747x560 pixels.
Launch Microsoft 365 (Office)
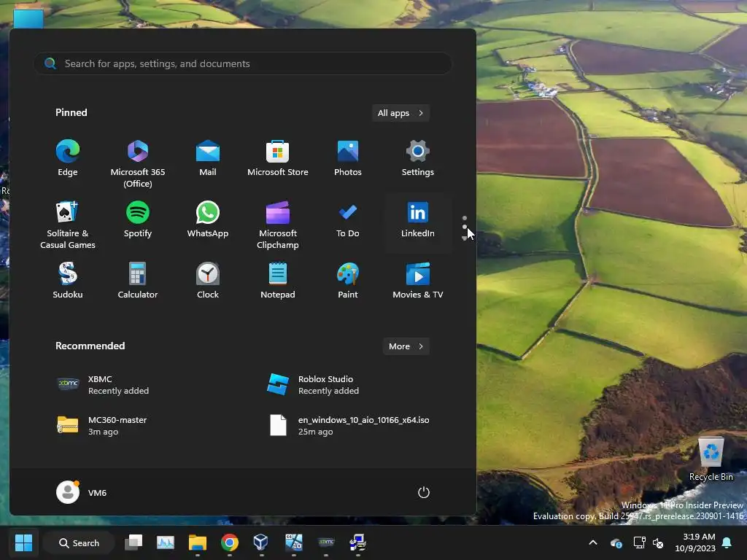pos(138,164)
